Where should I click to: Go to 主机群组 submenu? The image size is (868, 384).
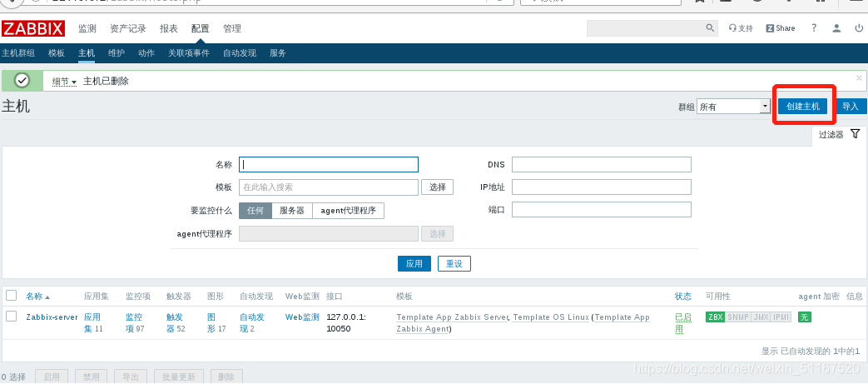click(x=18, y=53)
